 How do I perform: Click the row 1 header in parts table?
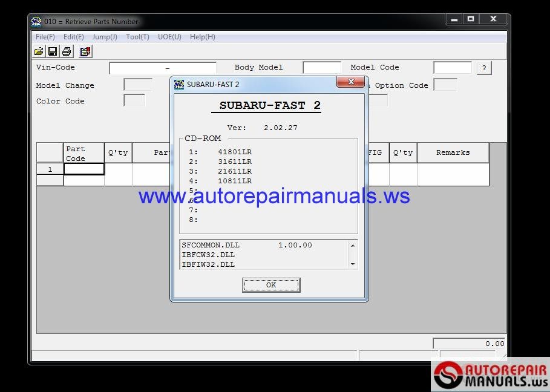[50, 169]
